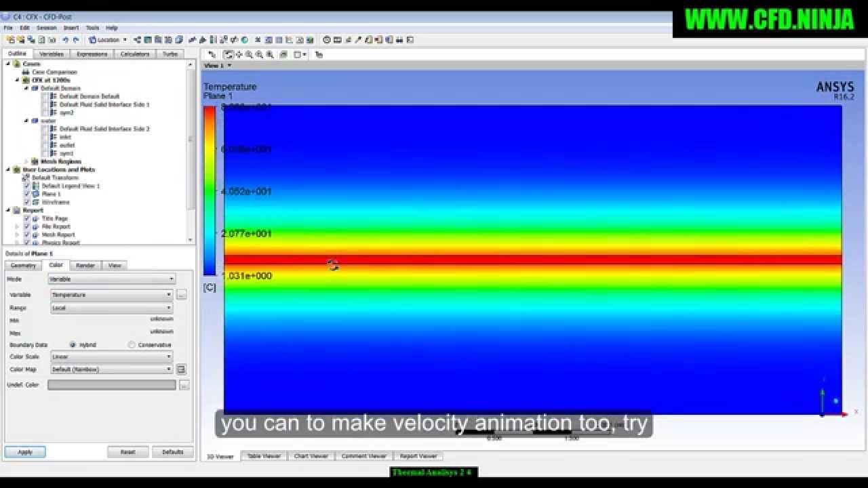Open the Color Map dropdown
Screen dimensions: 868x488
pyautogui.click(x=112, y=369)
